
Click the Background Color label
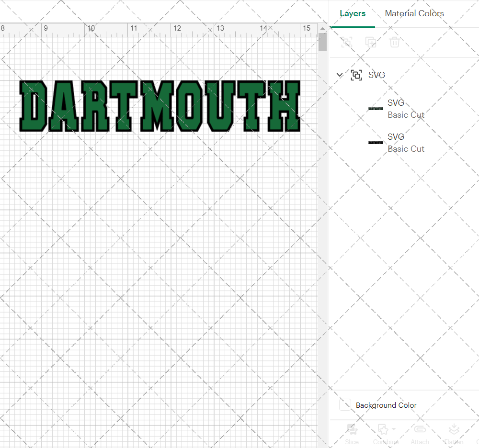pos(386,405)
